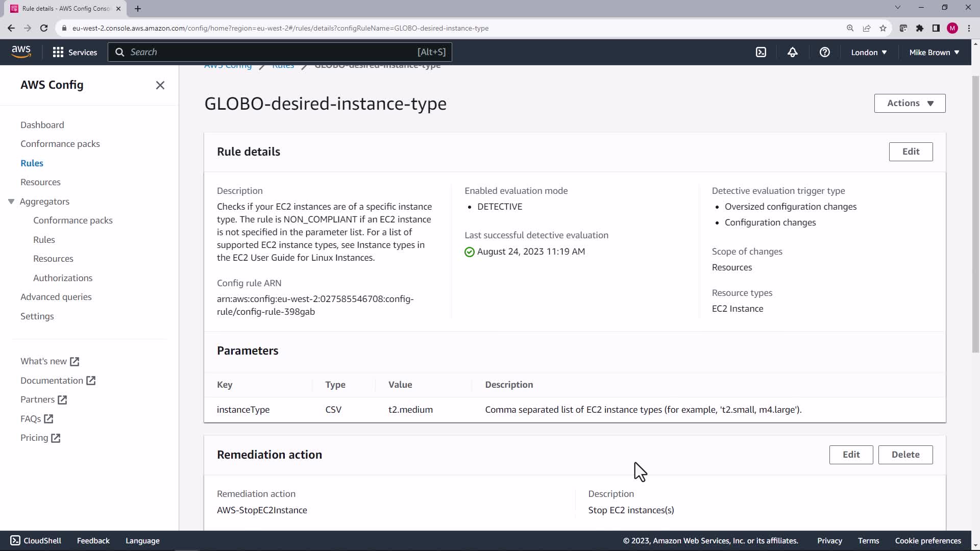Go to Conformance packs in sidebar
The width and height of the screenshot is (980, 551).
60,144
